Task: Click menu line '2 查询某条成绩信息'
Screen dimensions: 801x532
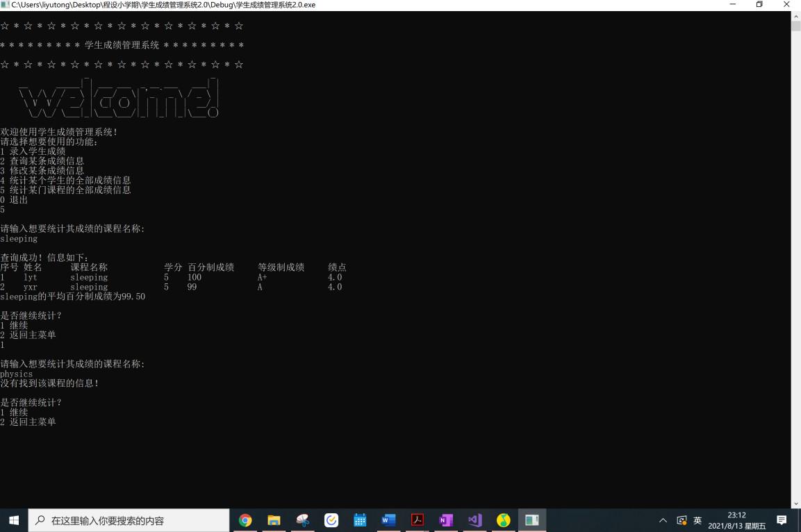Action: [x=42, y=161]
